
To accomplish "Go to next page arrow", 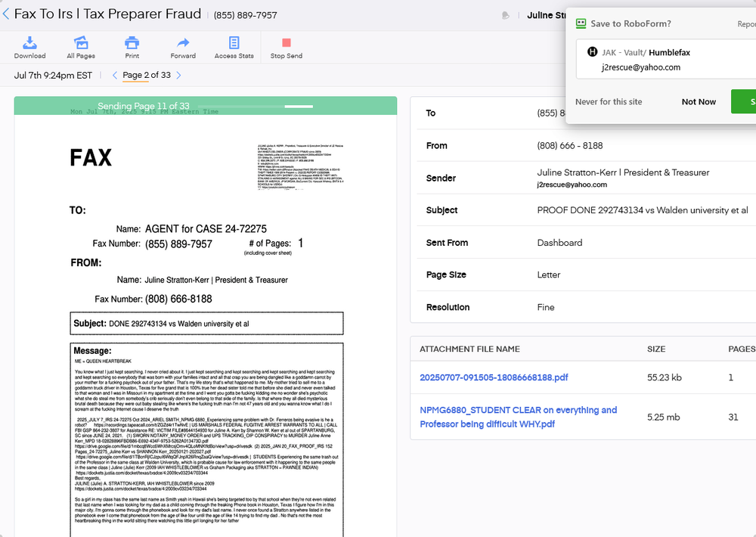I will coord(179,76).
